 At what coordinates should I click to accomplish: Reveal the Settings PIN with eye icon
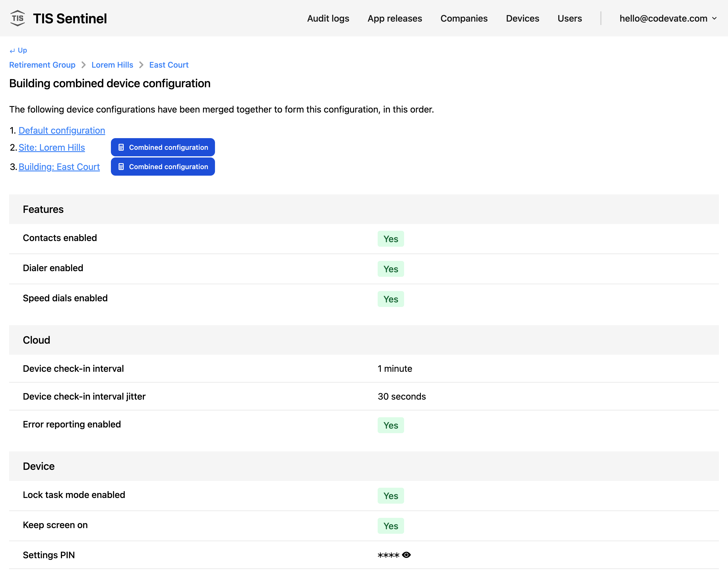click(x=406, y=555)
